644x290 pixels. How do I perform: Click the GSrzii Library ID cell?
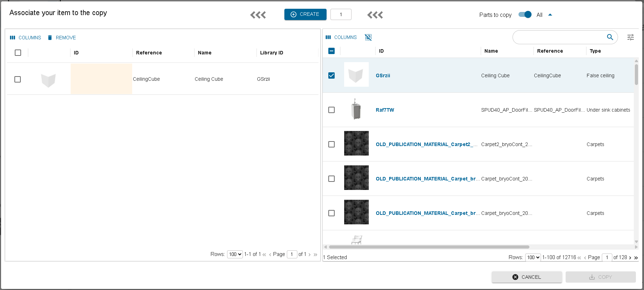(263, 79)
